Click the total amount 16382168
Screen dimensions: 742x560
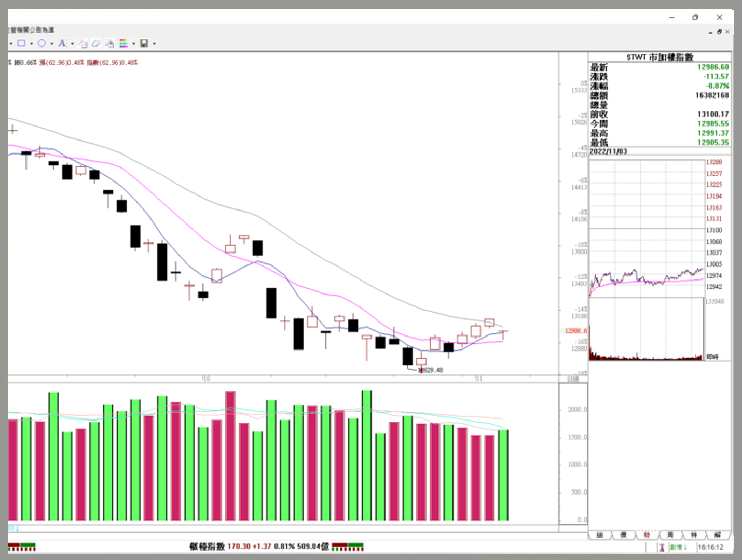(x=712, y=95)
